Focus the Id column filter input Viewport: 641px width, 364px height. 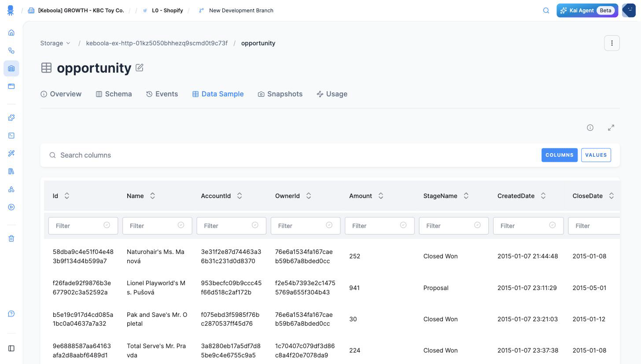pyautogui.click(x=83, y=226)
